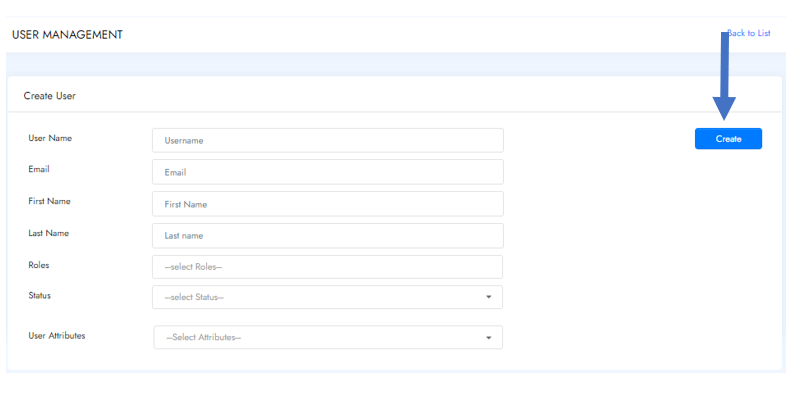809x393 pixels.
Task: Click the Last Name label
Action: [48, 233]
